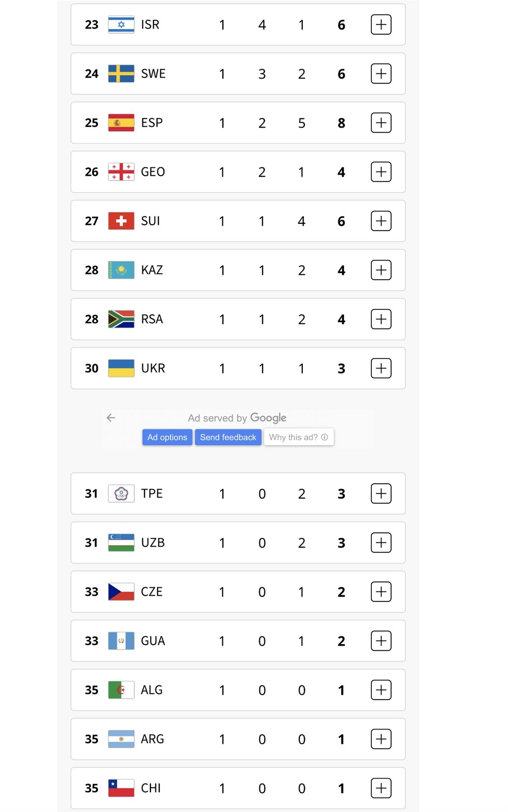Expand the KAZ row plus button
The image size is (508, 812).
click(x=381, y=270)
